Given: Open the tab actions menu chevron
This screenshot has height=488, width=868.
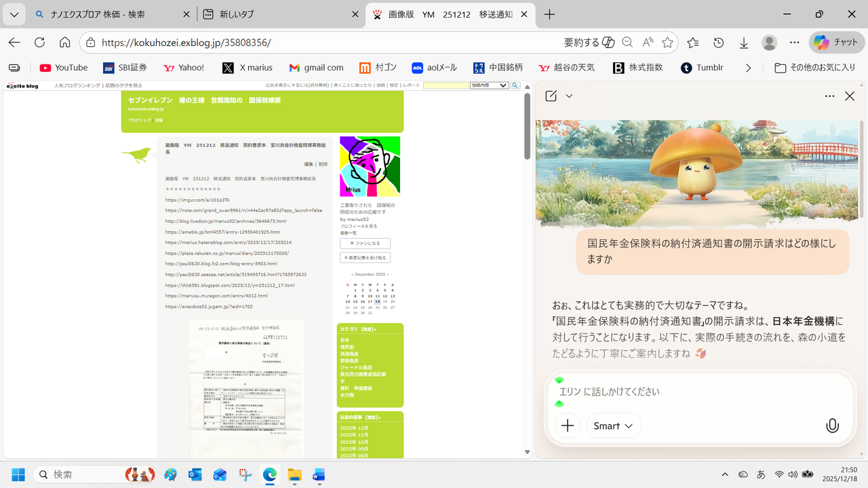Looking at the screenshot, I should [14, 14].
